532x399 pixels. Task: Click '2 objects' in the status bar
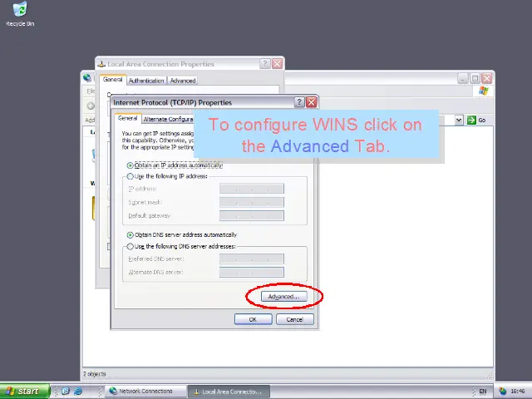pyautogui.click(x=95, y=374)
